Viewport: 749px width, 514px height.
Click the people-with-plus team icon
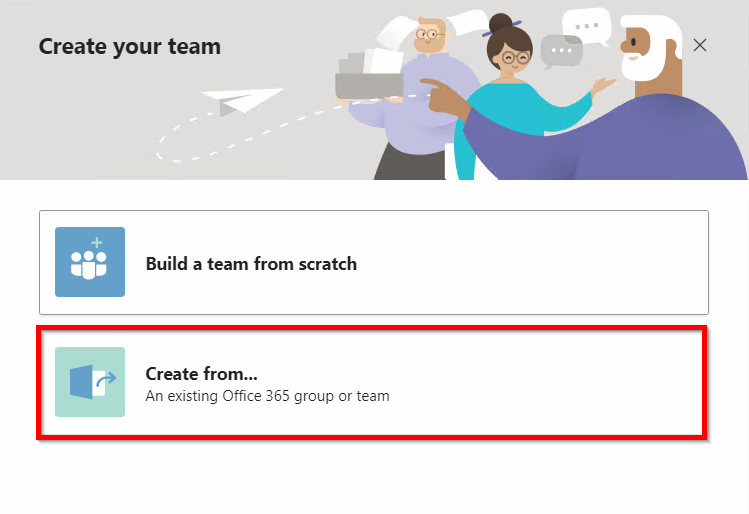(x=90, y=262)
